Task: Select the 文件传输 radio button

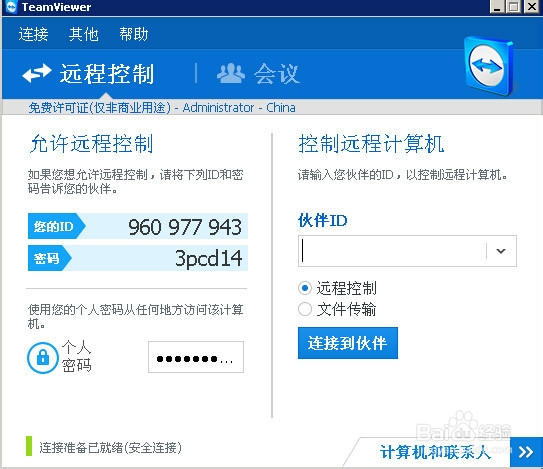Action: [305, 309]
